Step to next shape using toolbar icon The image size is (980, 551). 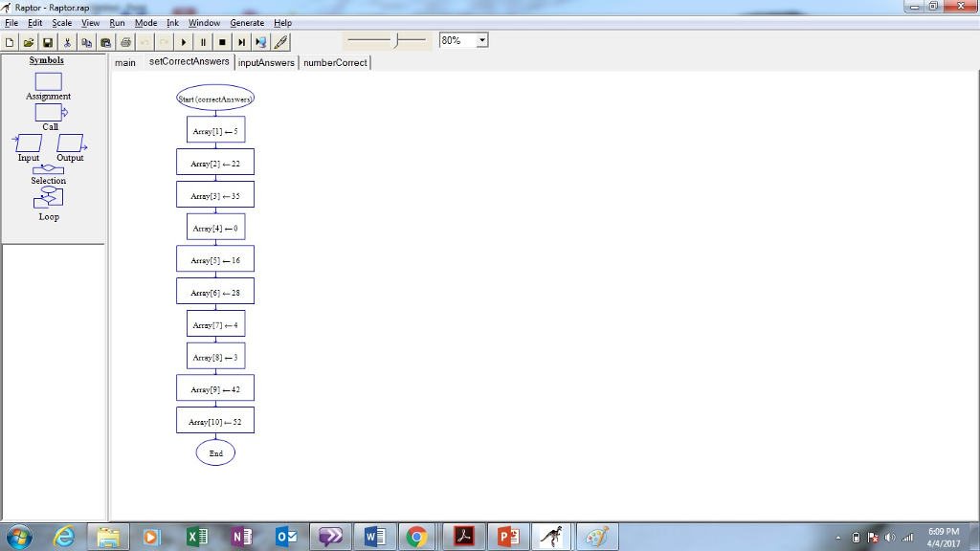240,41
